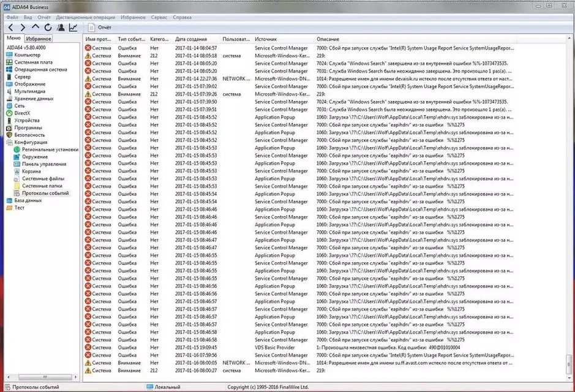Open Системные файлы item
The image size is (575, 392).
point(43,179)
